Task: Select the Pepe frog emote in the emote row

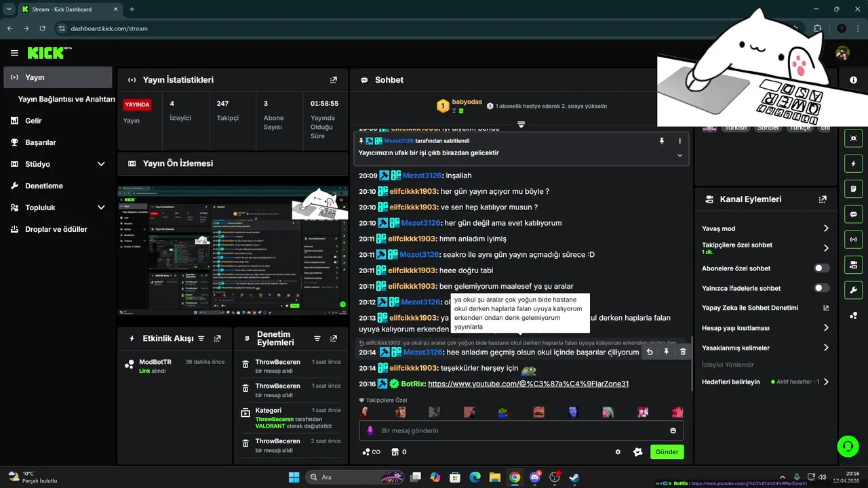Action: point(502,412)
